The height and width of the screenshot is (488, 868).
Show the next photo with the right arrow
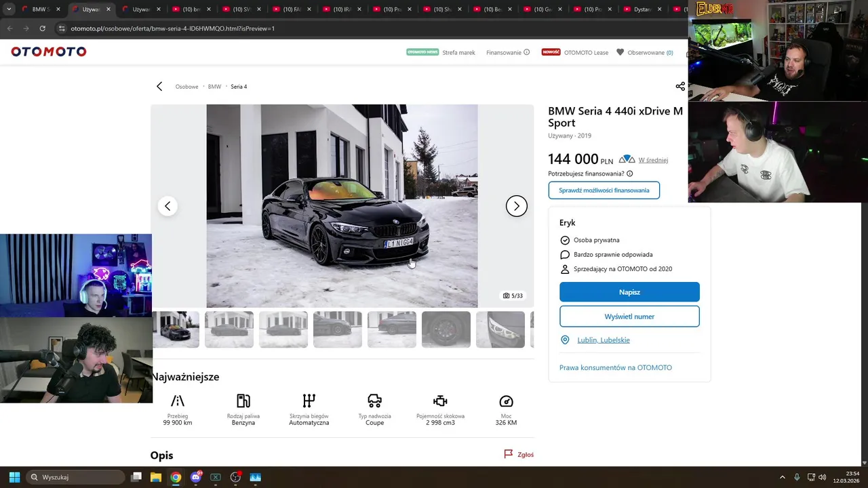[x=517, y=206]
